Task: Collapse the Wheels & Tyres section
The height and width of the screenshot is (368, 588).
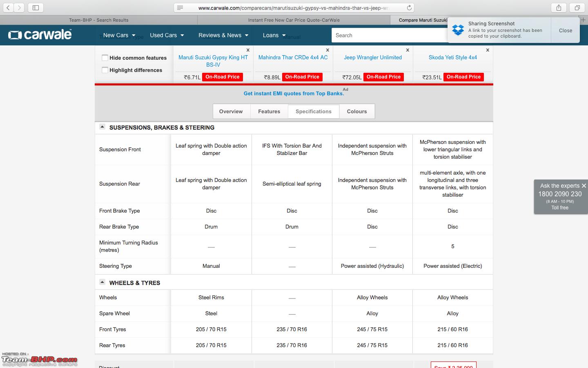Action: (x=102, y=282)
